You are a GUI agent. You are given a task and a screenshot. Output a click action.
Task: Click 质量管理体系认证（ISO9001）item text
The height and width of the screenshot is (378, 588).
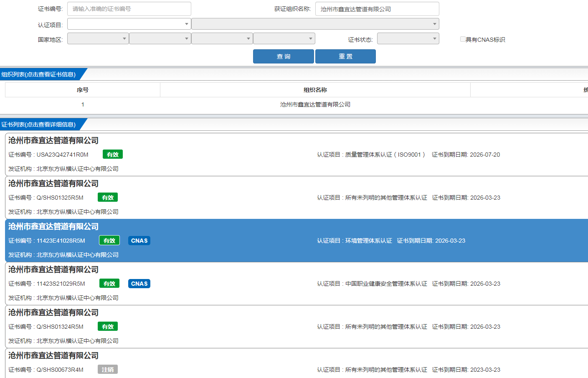click(385, 155)
